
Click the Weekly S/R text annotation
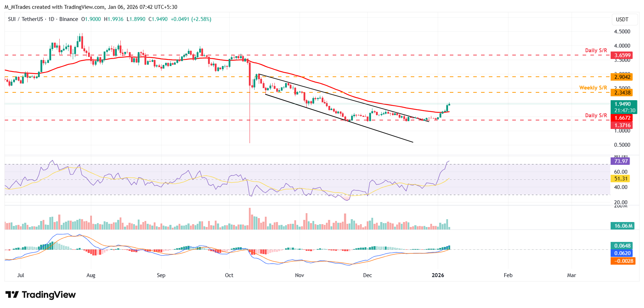593,88
